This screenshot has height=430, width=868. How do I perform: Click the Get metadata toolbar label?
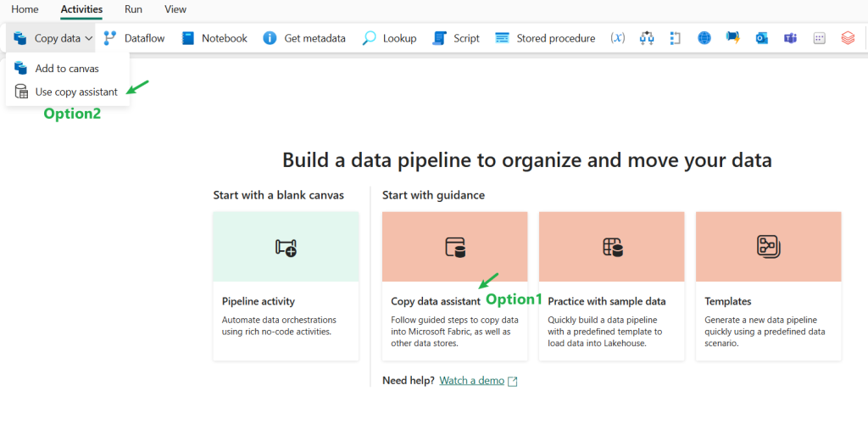[x=315, y=38]
